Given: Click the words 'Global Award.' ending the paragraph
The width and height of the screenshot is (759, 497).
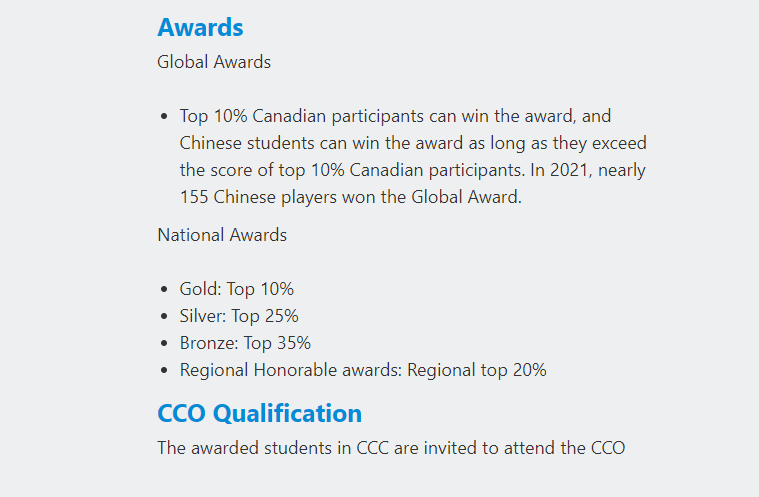Looking at the screenshot, I should tap(467, 197).
